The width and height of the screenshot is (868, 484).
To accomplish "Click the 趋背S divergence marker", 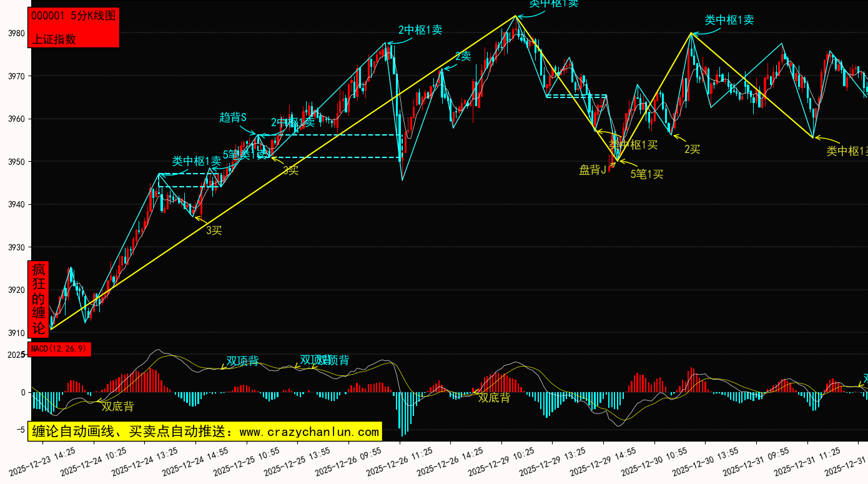I will point(233,117).
